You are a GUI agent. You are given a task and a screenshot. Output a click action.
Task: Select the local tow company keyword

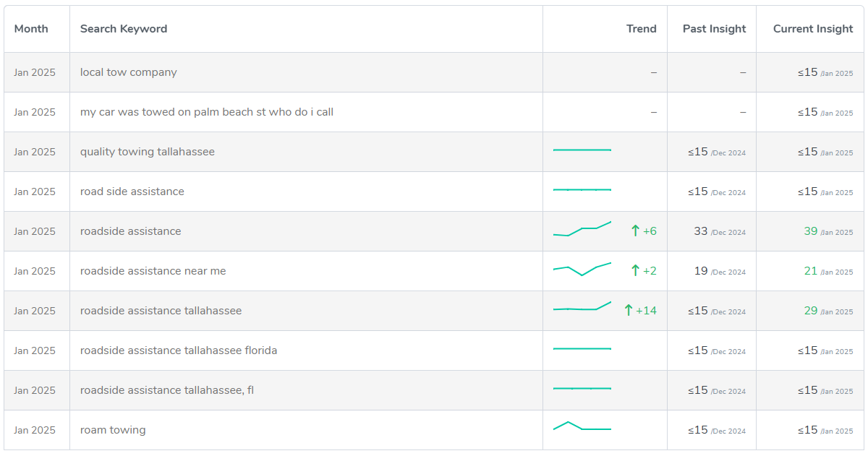tap(129, 72)
